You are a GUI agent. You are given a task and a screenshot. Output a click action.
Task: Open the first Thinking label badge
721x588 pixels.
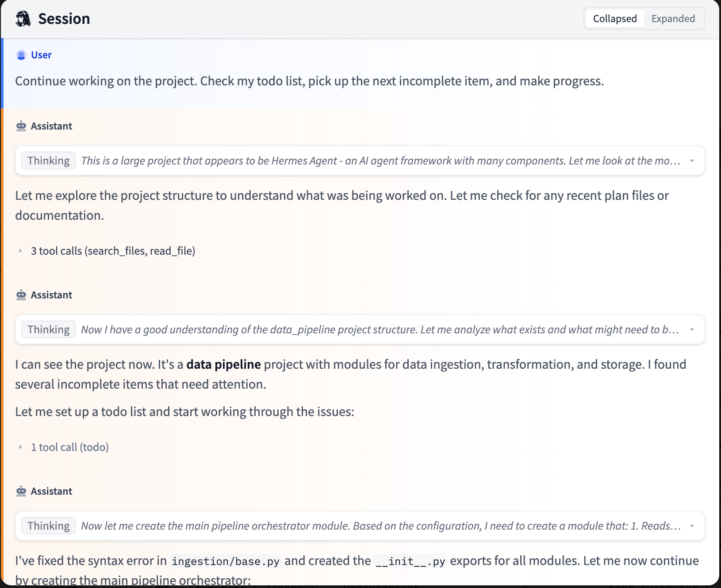click(x=49, y=160)
